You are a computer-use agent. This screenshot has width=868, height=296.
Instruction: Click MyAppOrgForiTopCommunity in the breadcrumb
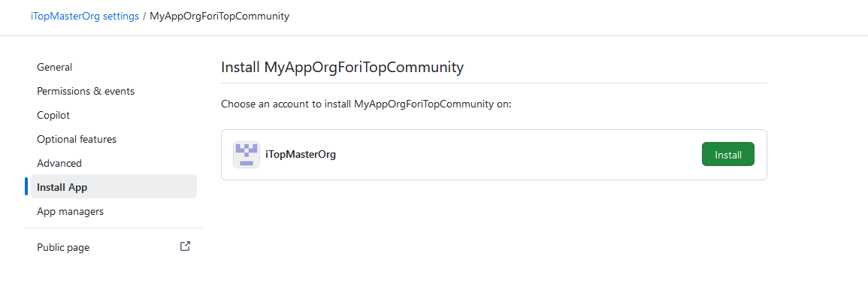(219, 16)
